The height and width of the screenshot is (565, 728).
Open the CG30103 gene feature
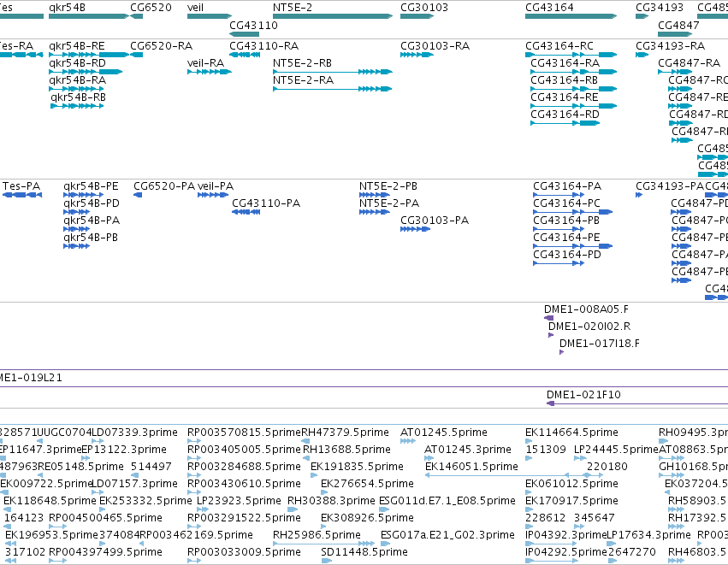pyautogui.click(x=417, y=16)
